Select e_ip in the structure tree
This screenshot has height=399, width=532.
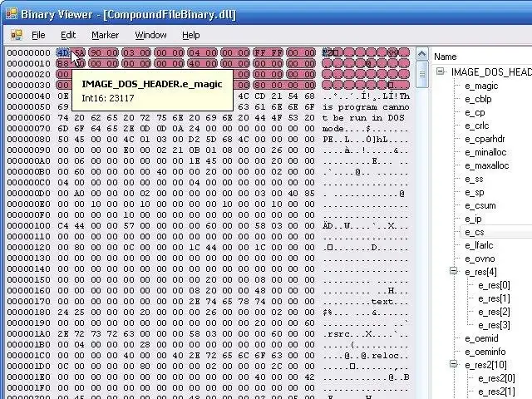click(x=473, y=219)
